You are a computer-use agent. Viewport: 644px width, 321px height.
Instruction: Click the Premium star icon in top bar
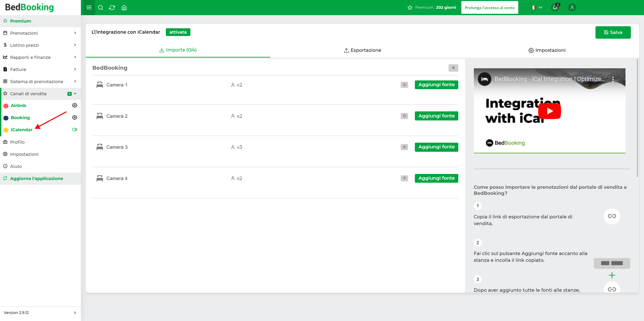point(410,7)
